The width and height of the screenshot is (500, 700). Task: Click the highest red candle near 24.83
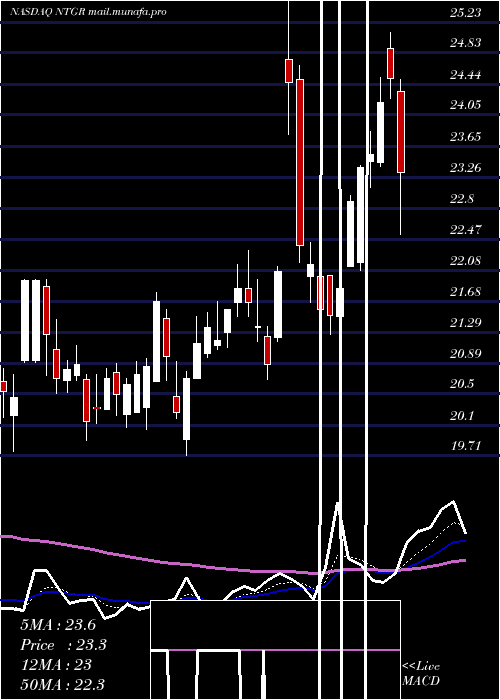tap(391, 63)
